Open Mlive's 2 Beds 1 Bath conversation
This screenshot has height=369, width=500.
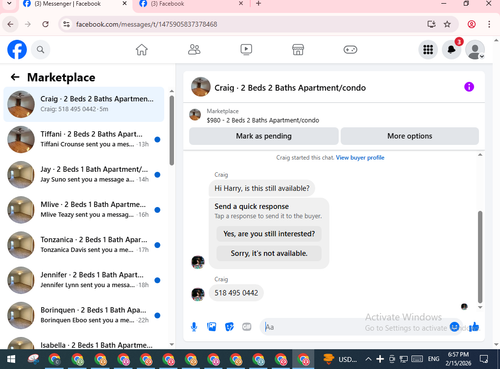(84, 210)
